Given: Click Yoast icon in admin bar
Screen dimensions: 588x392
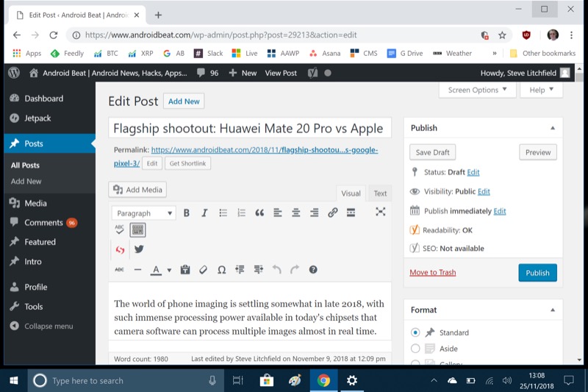Looking at the screenshot, I should point(312,73).
